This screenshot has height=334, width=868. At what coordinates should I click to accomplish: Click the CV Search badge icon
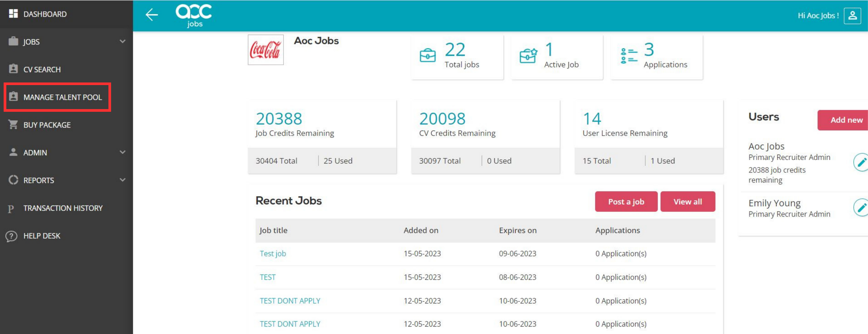(13, 69)
